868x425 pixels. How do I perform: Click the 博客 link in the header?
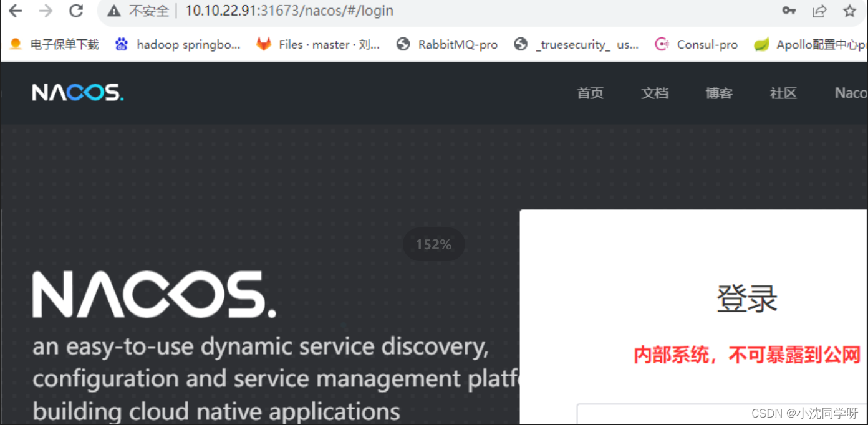pos(719,93)
